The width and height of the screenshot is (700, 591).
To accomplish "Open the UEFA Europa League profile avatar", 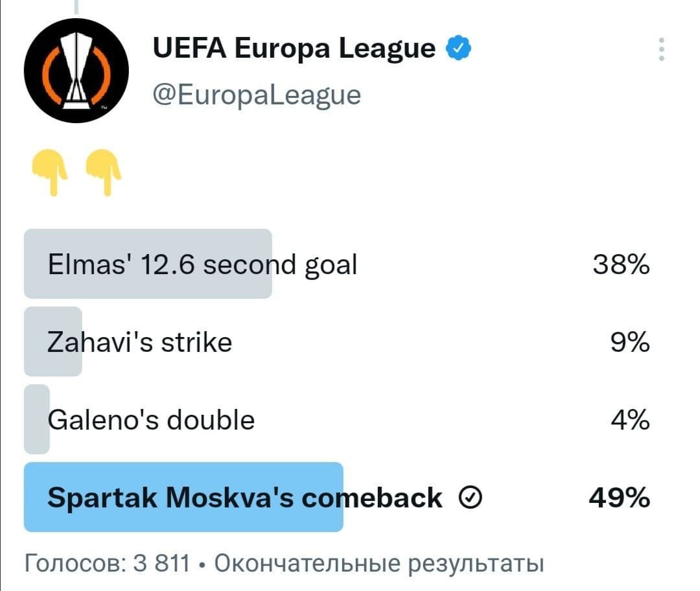I will (76, 70).
